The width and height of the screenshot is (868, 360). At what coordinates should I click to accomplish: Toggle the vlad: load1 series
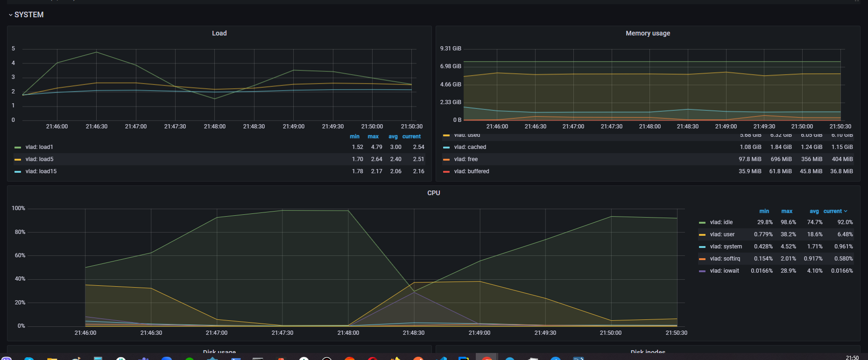(x=39, y=147)
